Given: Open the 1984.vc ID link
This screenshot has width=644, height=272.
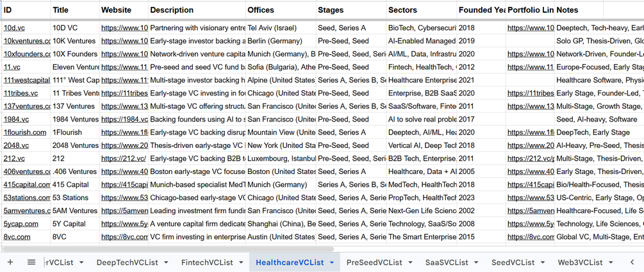Looking at the screenshot, I should coord(16,120).
